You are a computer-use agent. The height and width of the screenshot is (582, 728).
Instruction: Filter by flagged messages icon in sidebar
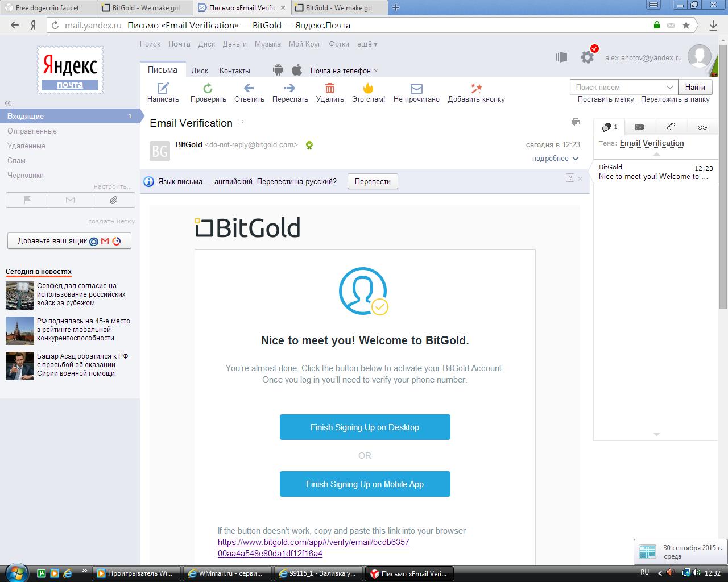pos(27,200)
